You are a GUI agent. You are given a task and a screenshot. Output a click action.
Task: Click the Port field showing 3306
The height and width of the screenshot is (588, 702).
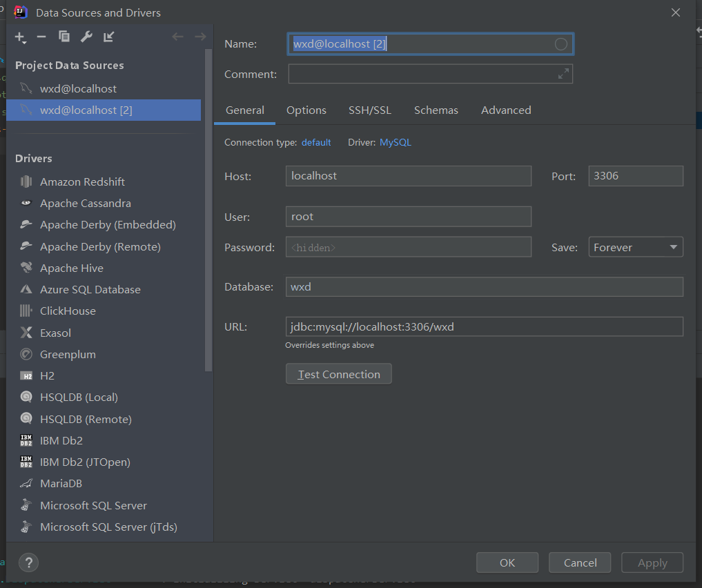point(636,176)
